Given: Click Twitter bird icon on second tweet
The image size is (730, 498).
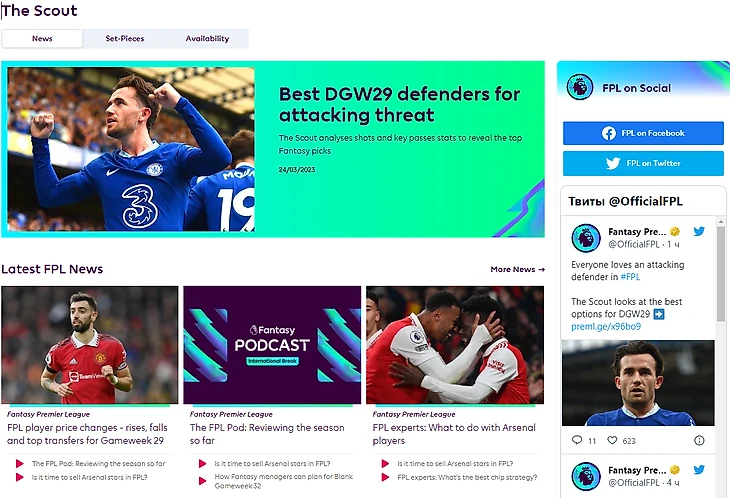Looking at the screenshot, I should click(x=699, y=470).
